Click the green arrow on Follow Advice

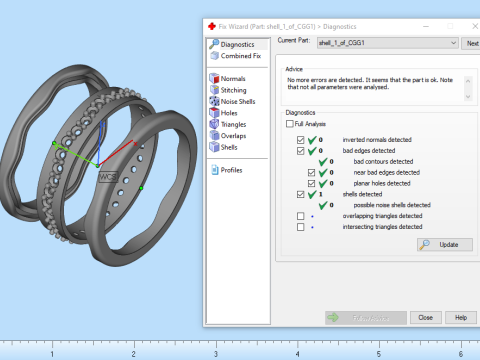[x=332, y=318]
